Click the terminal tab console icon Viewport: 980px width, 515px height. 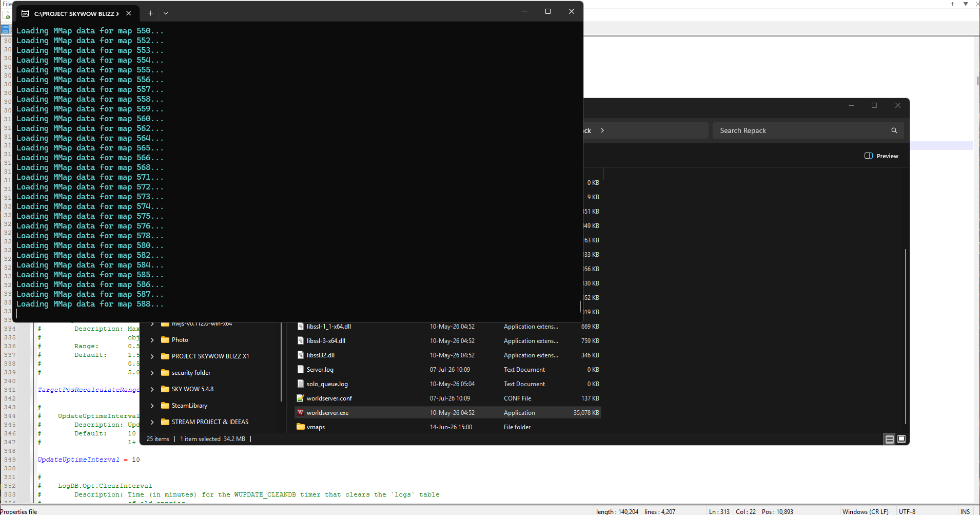point(25,13)
